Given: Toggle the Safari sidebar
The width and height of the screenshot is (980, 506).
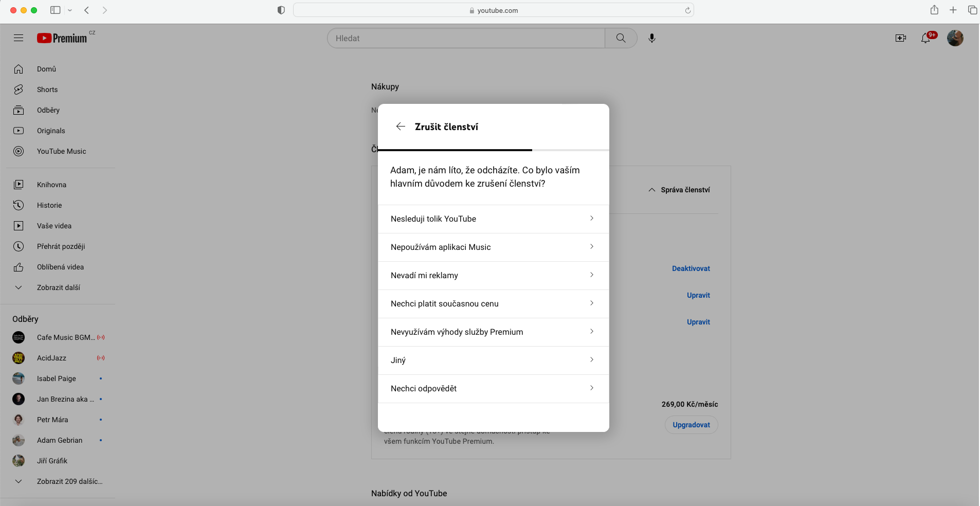Looking at the screenshot, I should (x=56, y=10).
